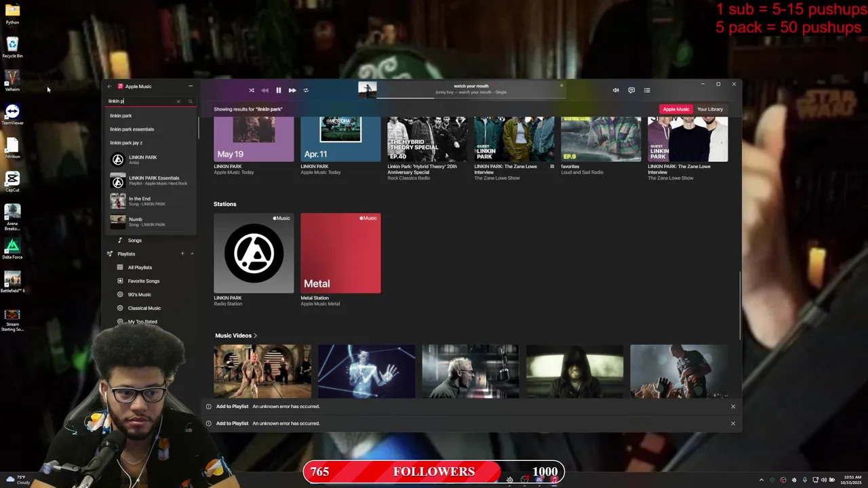
Task: Click the now playing album artwork
Action: tap(368, 90)
